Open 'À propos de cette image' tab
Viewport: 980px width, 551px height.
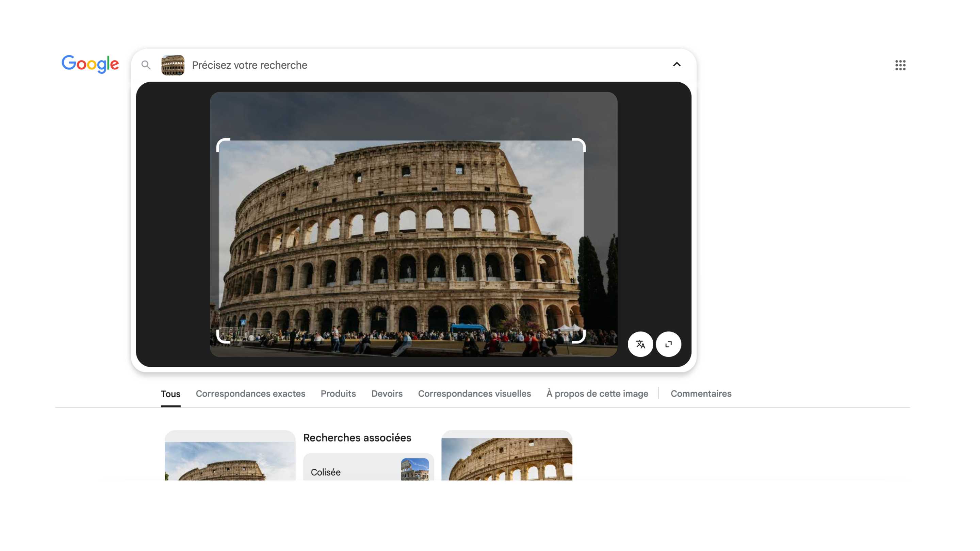597,394
